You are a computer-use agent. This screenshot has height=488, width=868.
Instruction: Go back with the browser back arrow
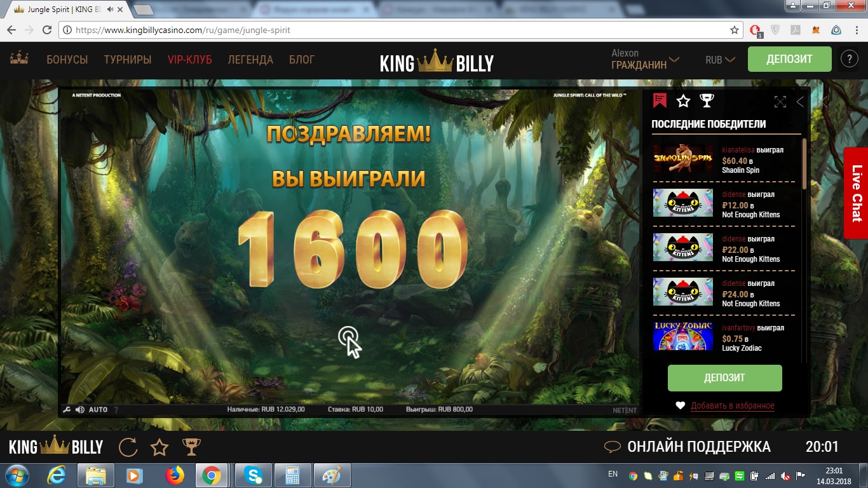pos(12,30)
